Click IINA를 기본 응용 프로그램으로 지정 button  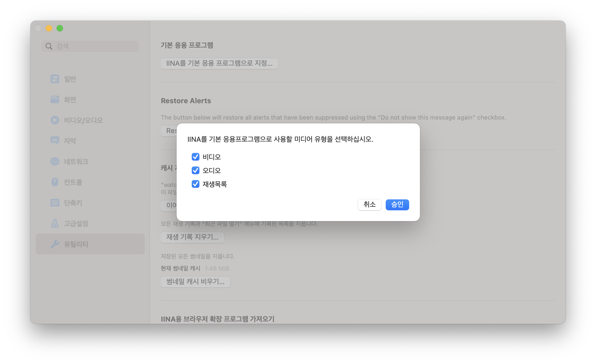pos(219,63)
